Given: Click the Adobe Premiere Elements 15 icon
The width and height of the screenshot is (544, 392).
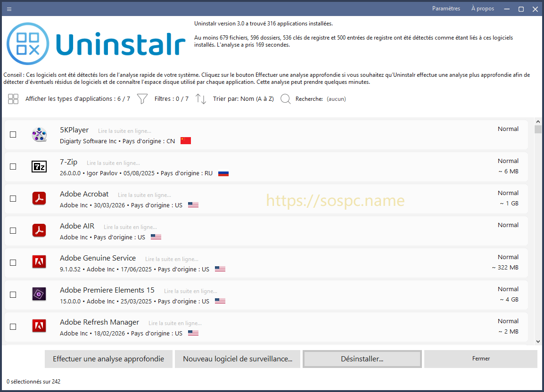Looking at the screenshot, I should [x=39, y=294].
